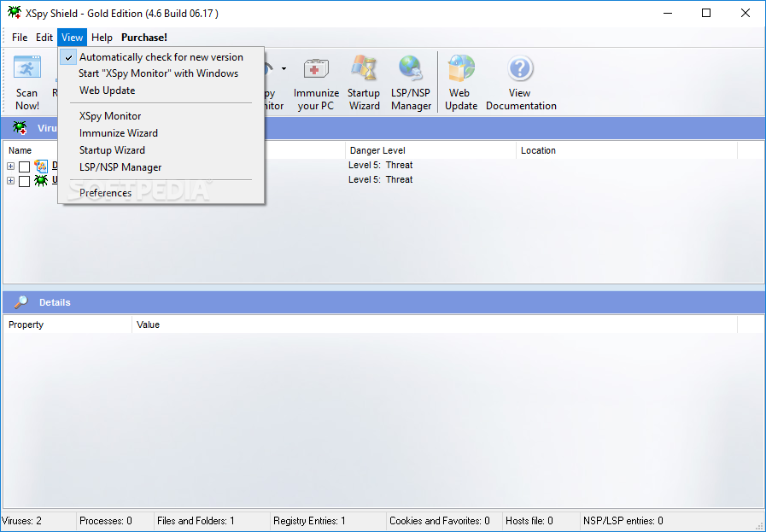766x532 pixels.
Task: Open the View Documentation help icon
Action: 520,68
